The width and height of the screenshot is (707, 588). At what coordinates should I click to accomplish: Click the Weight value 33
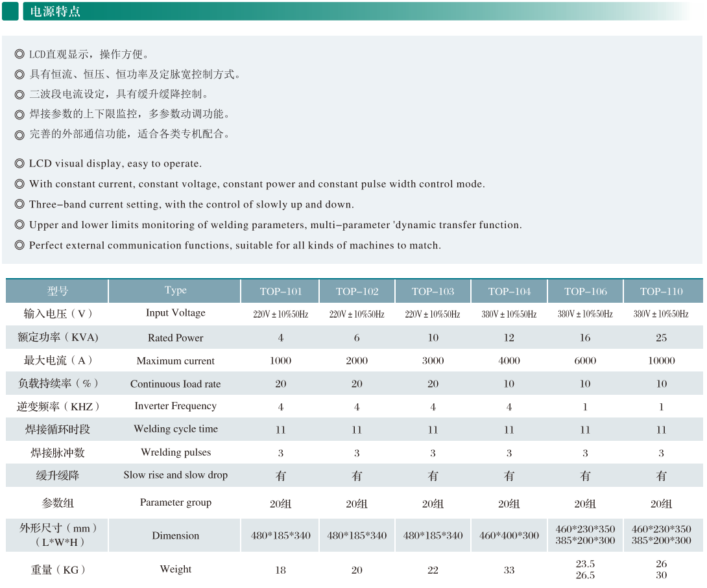(x=509, y=570)
